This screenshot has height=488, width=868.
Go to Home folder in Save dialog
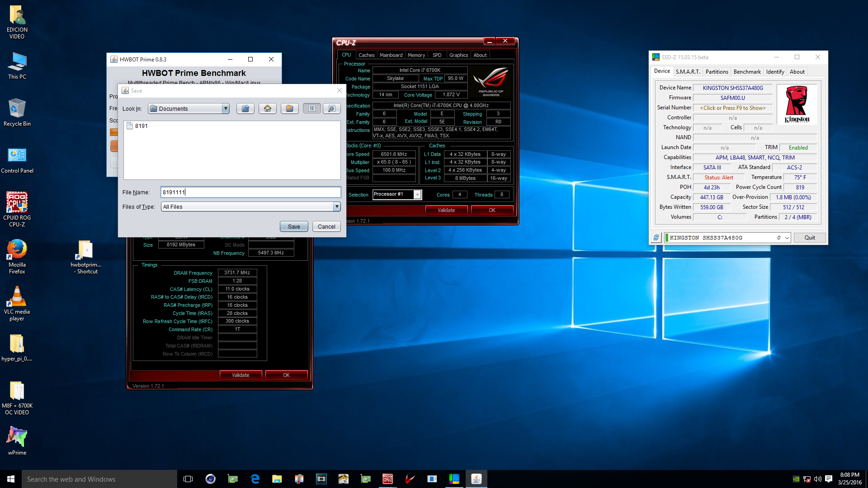(x=268, y=108)
